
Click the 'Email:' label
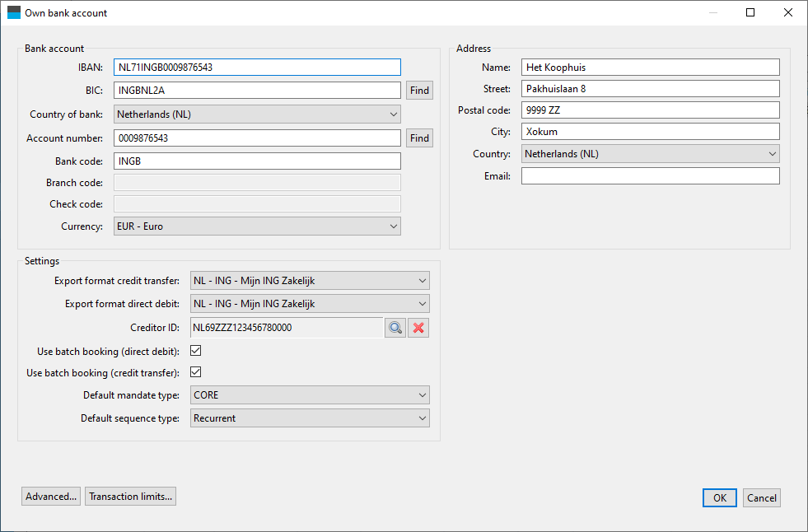pyautogui.click(x=497, y=176)
